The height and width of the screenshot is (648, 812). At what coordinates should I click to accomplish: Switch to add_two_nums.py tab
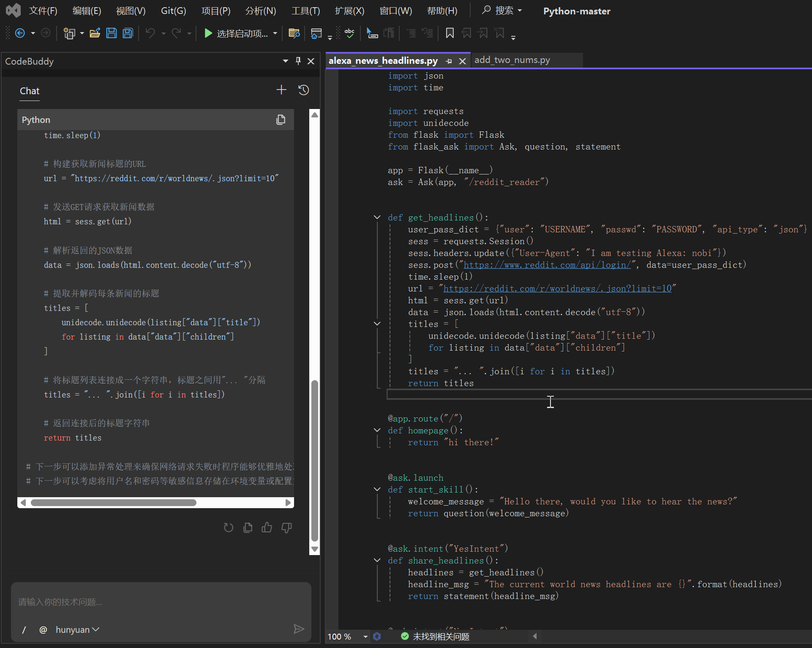(512, 60)
